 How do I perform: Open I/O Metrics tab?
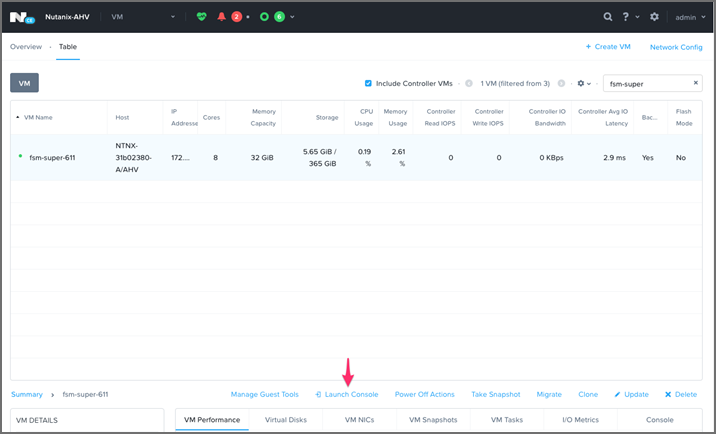[x=580, y=419]
